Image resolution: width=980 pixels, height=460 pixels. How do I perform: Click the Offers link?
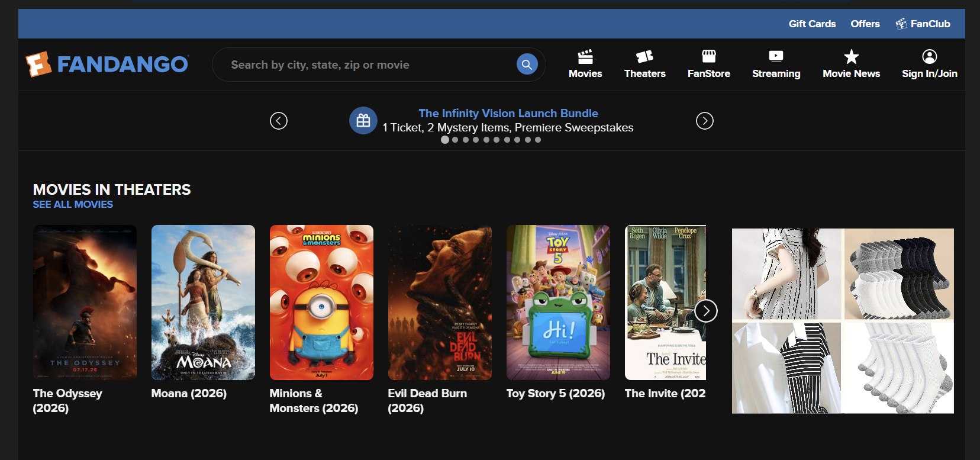(x=865, y=24)
